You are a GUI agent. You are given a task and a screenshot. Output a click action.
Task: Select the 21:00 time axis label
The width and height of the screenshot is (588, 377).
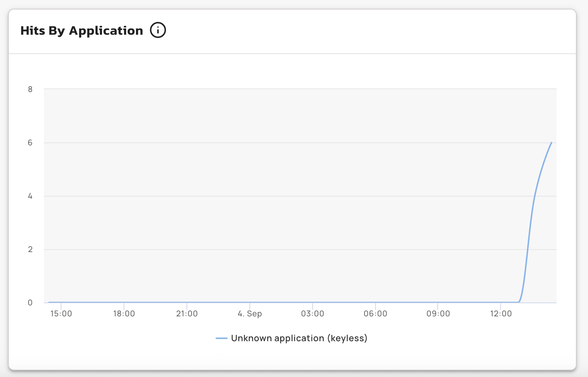click(187, 314)
